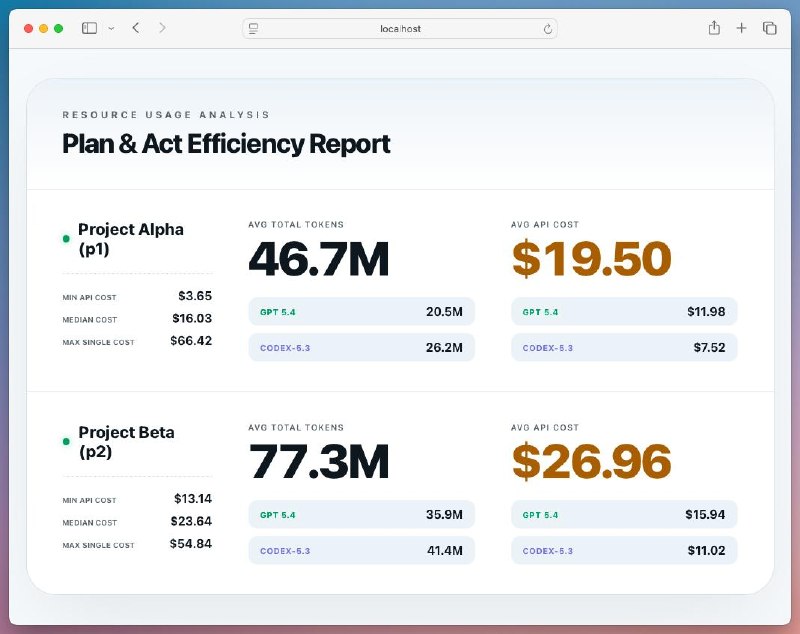This screenshot has width=800, height=634.
Task: Reload the localhost page
Action: click(547, 29)
